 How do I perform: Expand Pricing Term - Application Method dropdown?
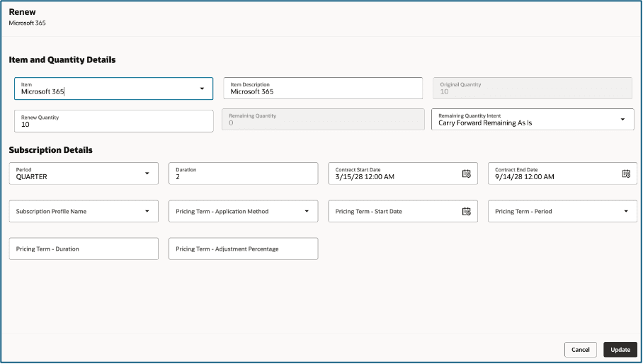click(243, 211)
